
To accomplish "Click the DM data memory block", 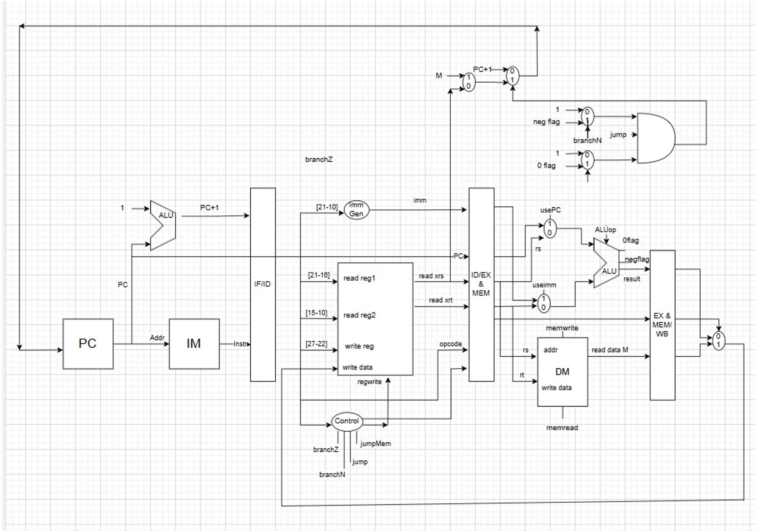I will 562,372.
